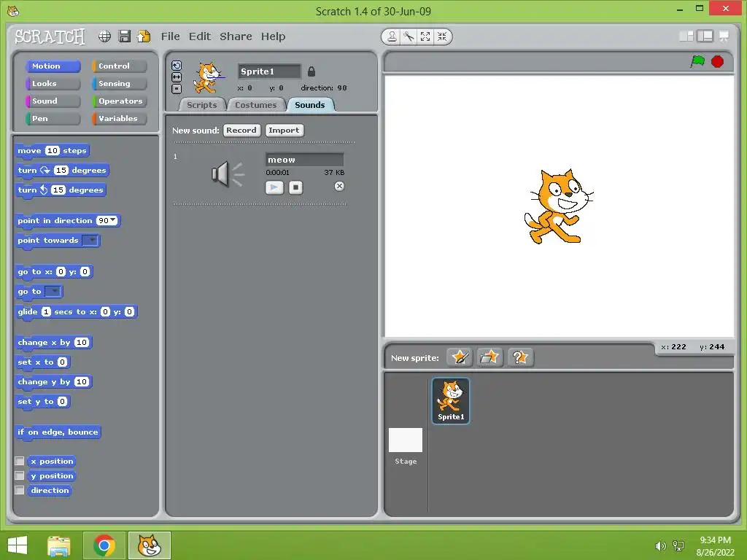Click the sprite lock icon
747x560 pixels.
(x=311, y=71)
